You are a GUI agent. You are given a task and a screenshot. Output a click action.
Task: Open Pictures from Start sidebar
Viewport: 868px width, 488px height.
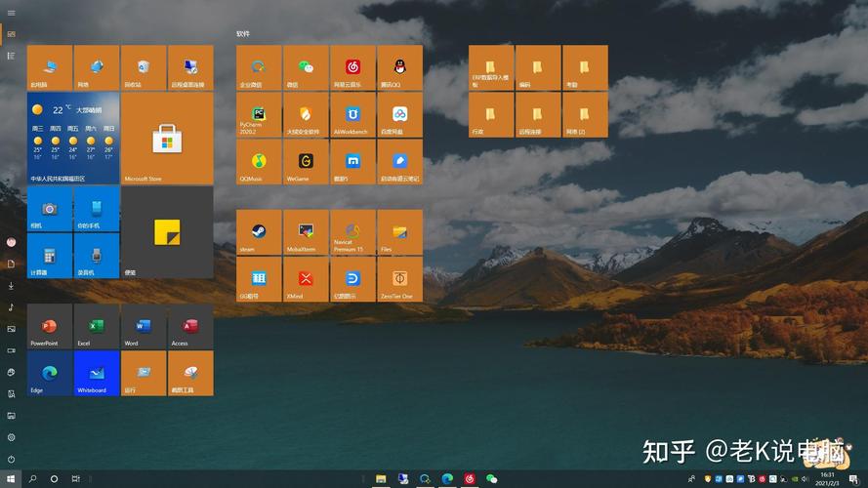(11, 329)
